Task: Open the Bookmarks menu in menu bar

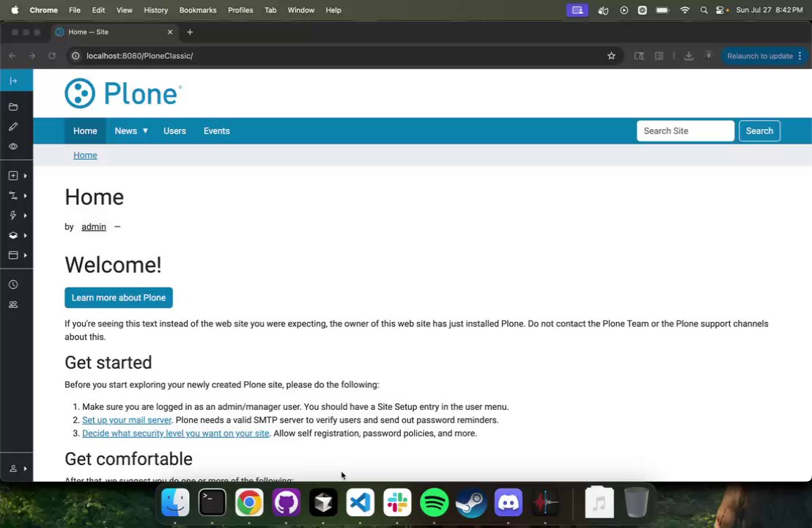Action: pos(198,10)
